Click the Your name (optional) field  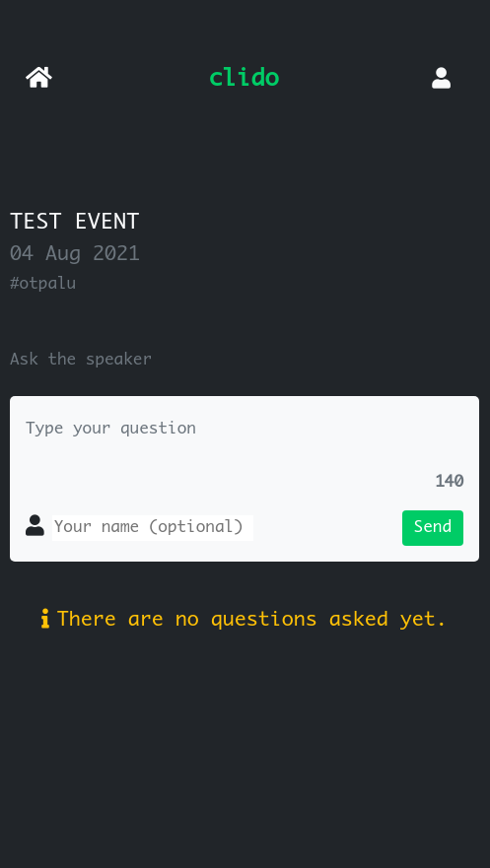(152, 527)
